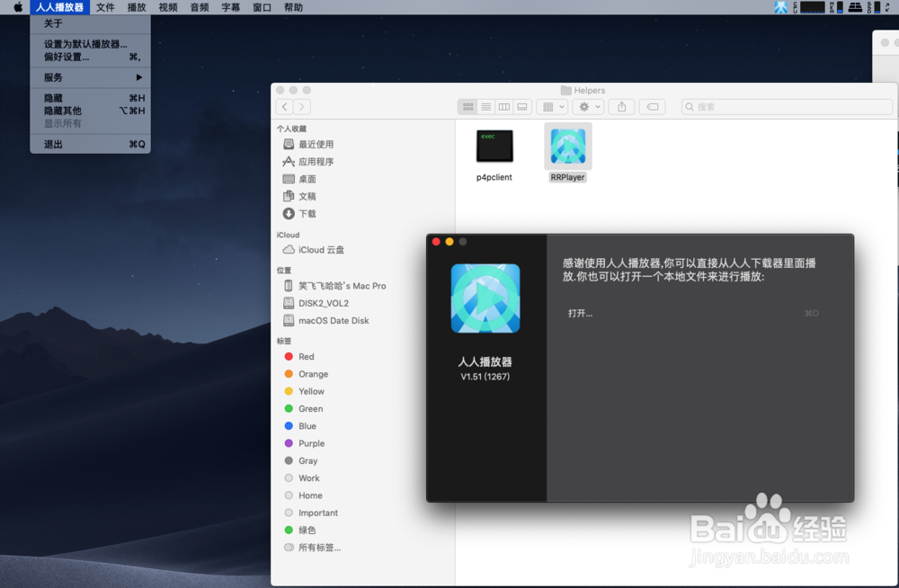Choose 偏好设置... menu item
This screenshot has width=899, height=588.
tap(91, 57)
